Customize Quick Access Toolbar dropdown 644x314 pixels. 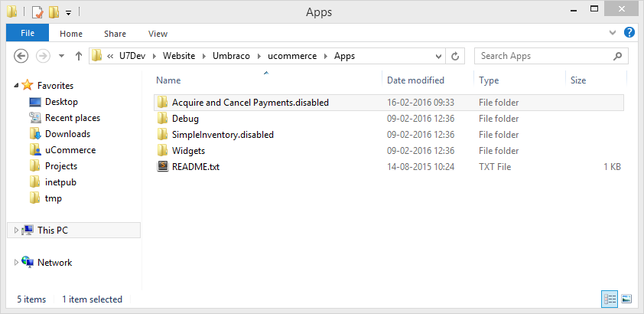point(69,13)
